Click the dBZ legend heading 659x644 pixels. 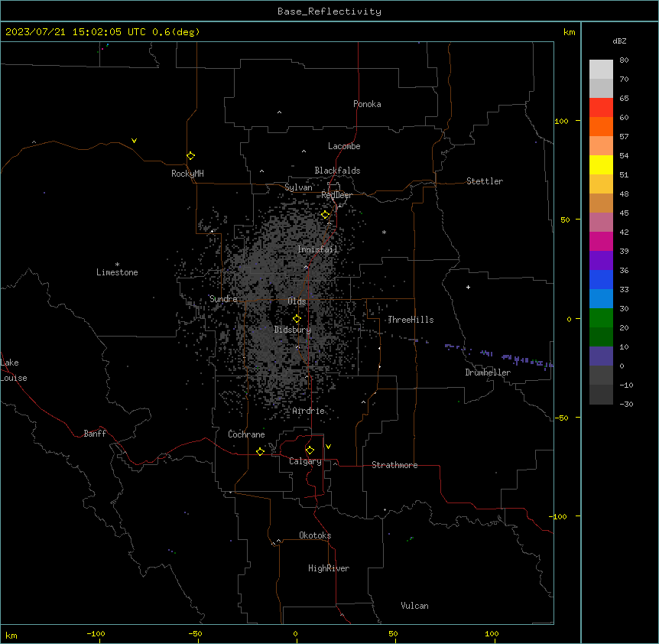point(619,41)
